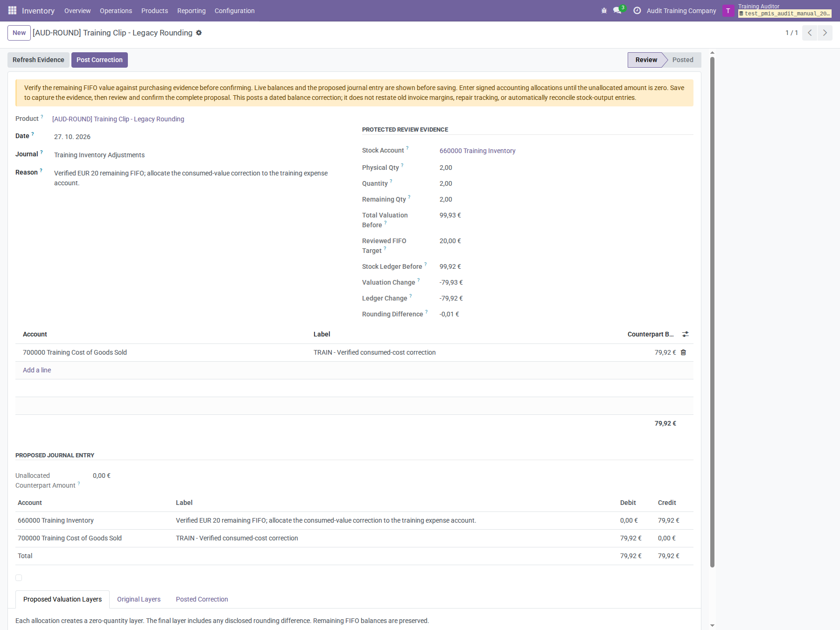Image resolution: width=840 pixels, height=630 pixels.
Task: Click the 79,92 € counterpart balance cell
Action: tap(665, 352)
